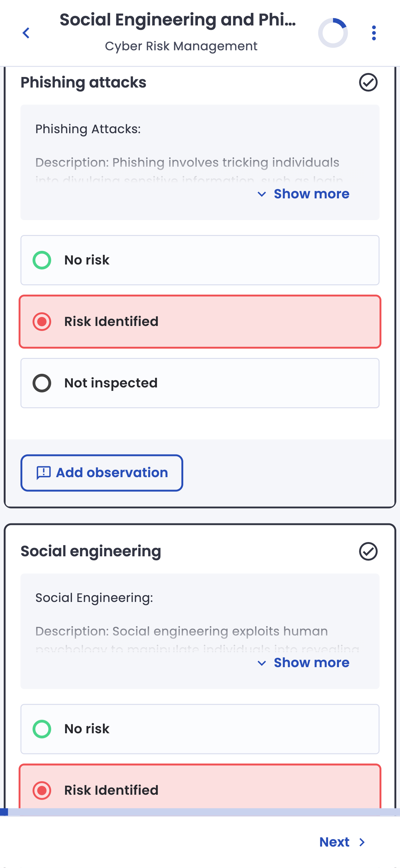Select Risk Identified for Social engineering

(200, 790)
